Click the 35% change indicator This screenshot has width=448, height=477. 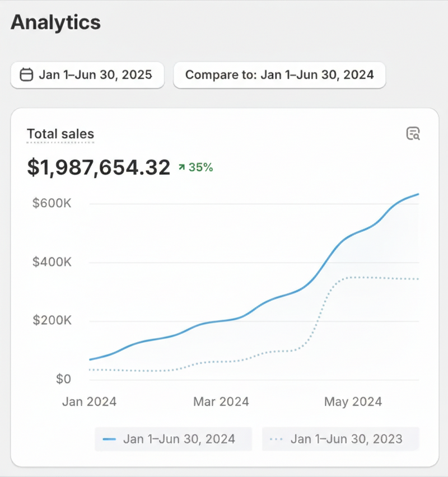(200, 167)
